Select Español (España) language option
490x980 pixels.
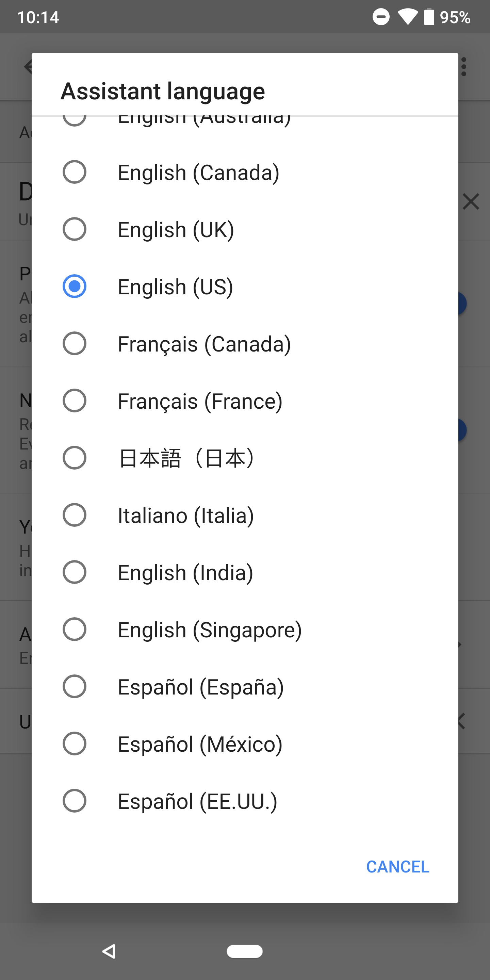(75, 686)
